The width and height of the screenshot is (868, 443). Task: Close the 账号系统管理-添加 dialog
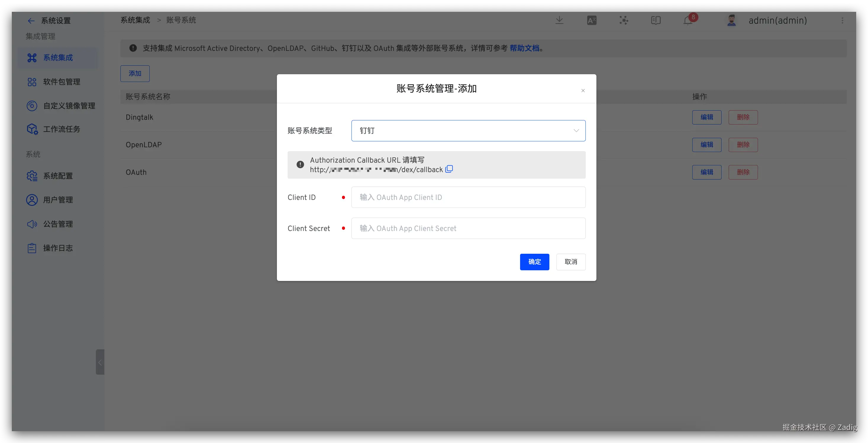coord(583,90)
